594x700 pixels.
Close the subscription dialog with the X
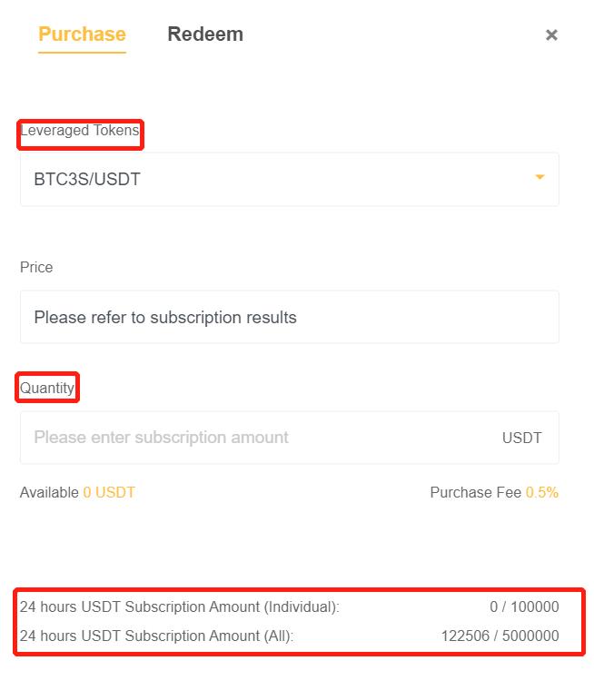click(x=551, y=35)
